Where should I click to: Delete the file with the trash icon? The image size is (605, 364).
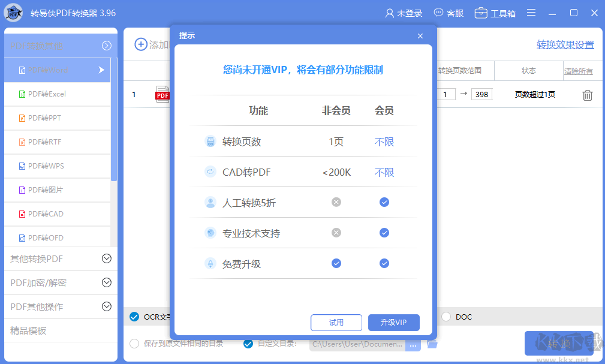(x=587, y=94)
